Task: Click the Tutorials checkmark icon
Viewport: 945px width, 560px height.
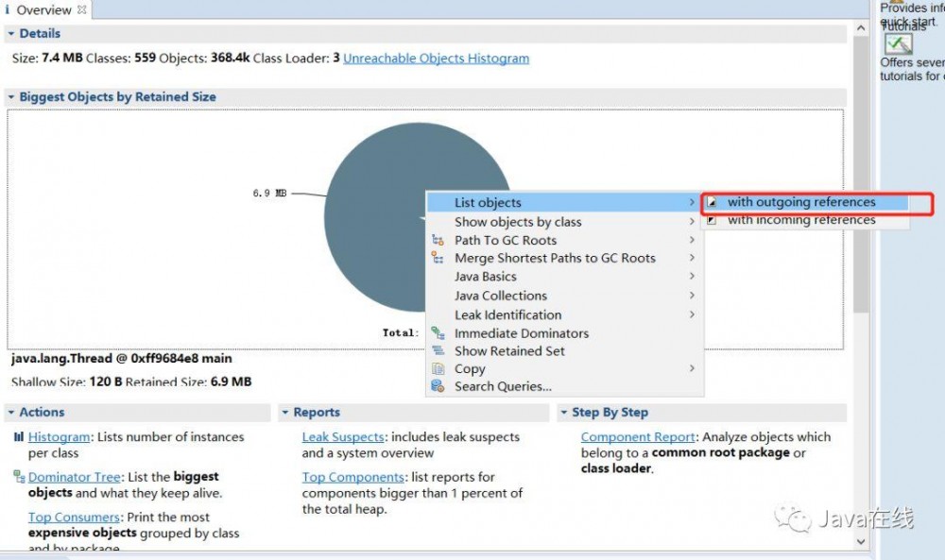Action: 899,44
